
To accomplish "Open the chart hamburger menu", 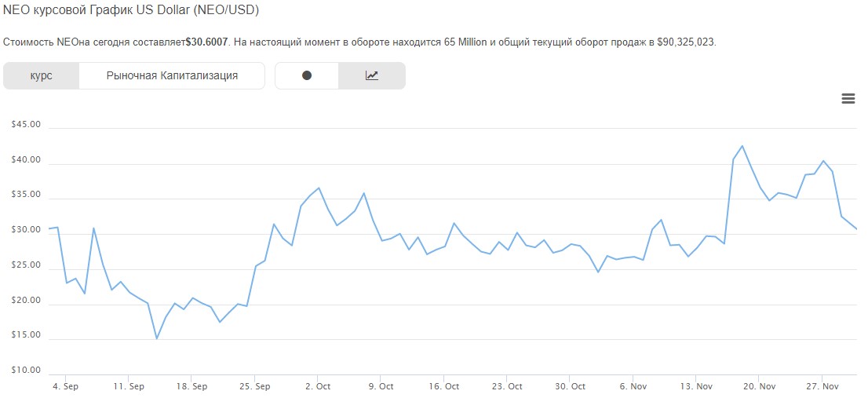I will [x=848, y=98].
